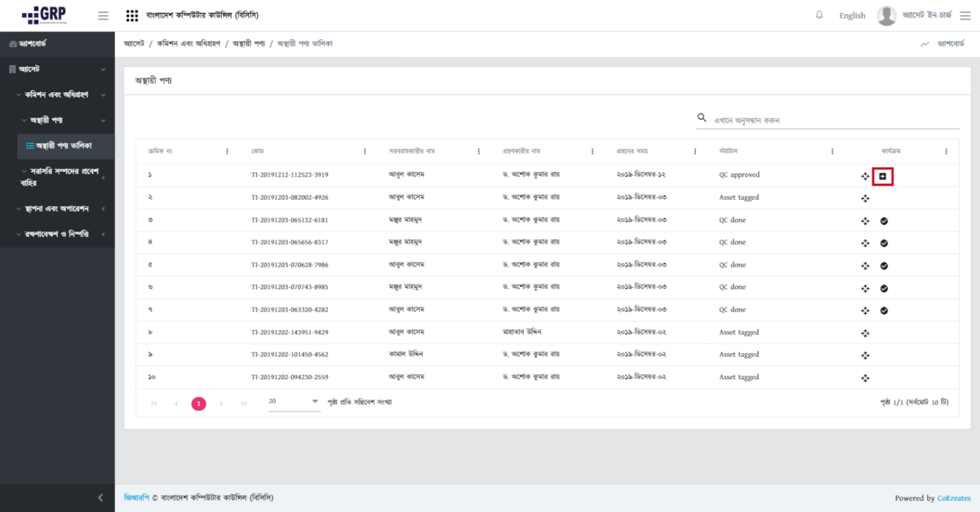
Task: Switch the language to English
Action: pyautogui.click(x=852, y=16)
